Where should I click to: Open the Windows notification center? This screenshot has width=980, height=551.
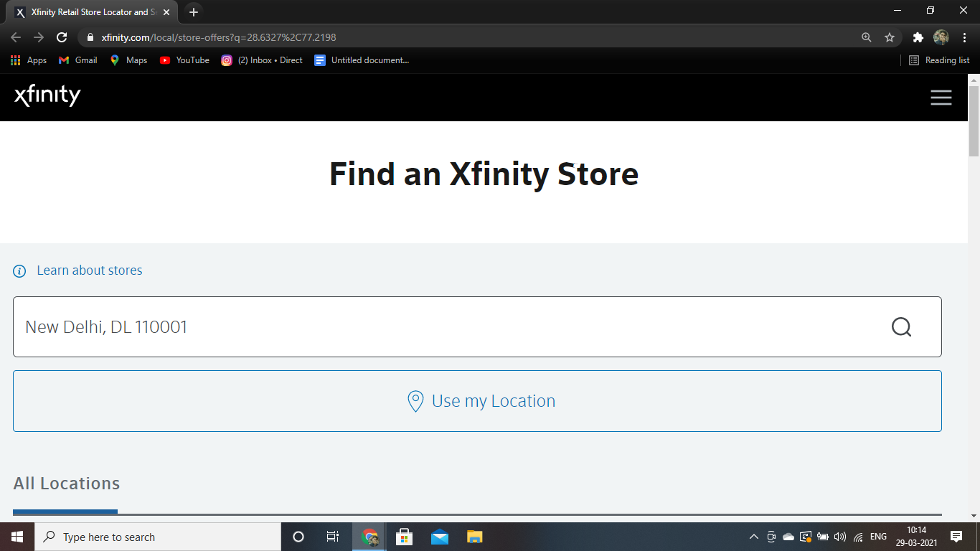(956, 537)
